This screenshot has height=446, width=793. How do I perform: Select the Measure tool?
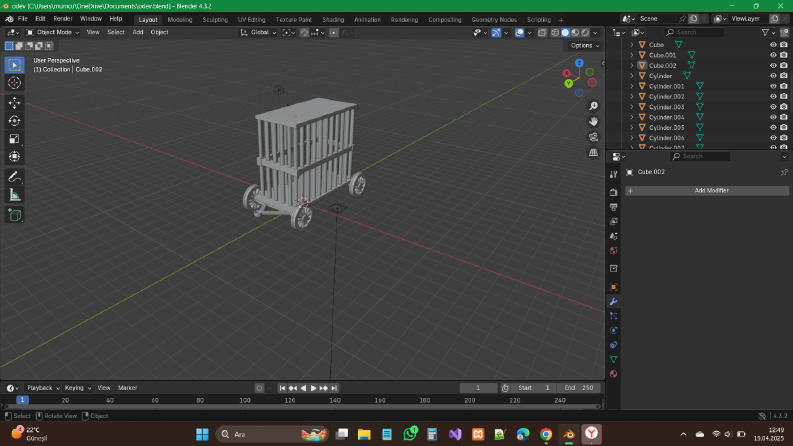[14, 195]
